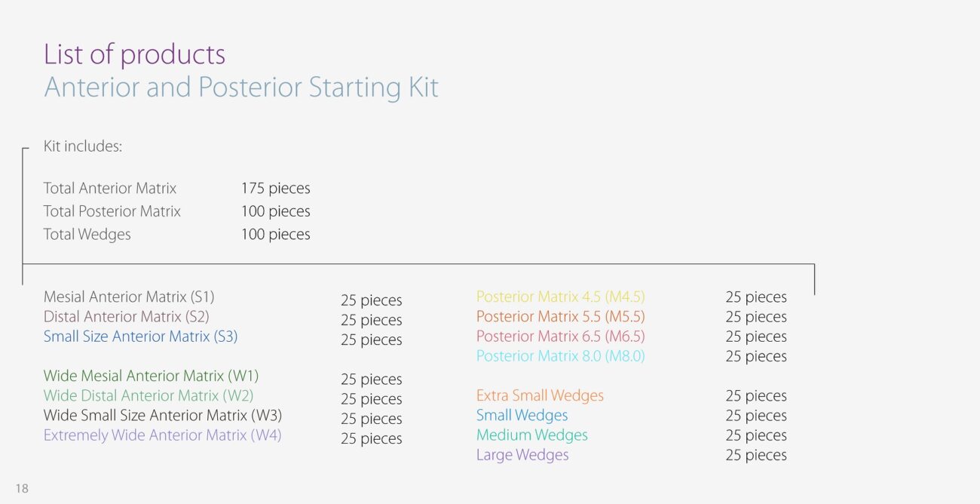Select 'Distal Anterior Matrix (S2)' item
Screen dimensions: 980x504
point(127,317)
